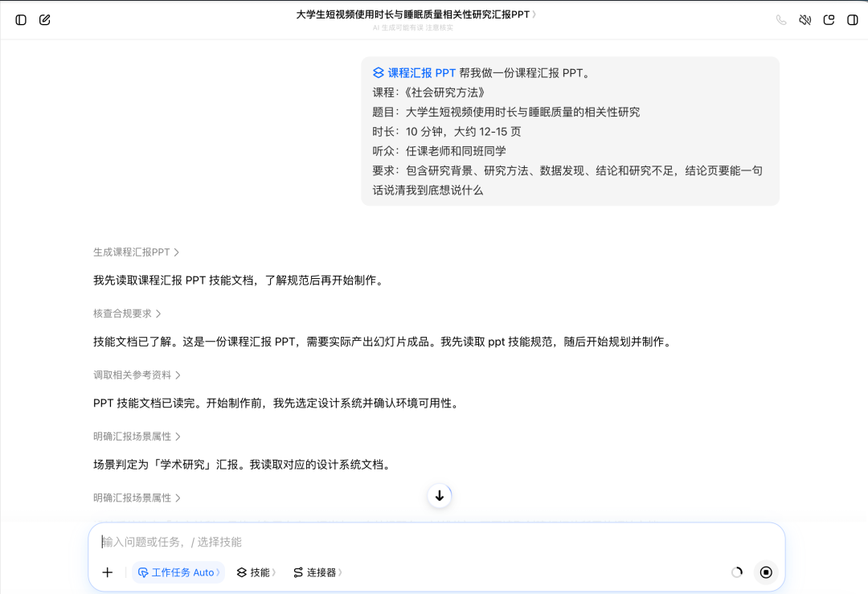Viewport: 868px width, 594px height.
Task: Expand the 核查合规要求 step
Action: click(127, 314)
